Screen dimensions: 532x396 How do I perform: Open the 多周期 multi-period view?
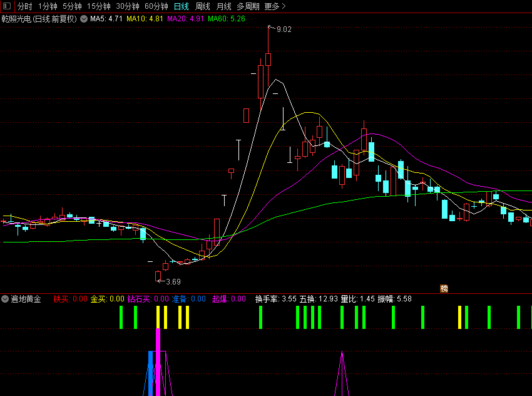tap(248, 6)
